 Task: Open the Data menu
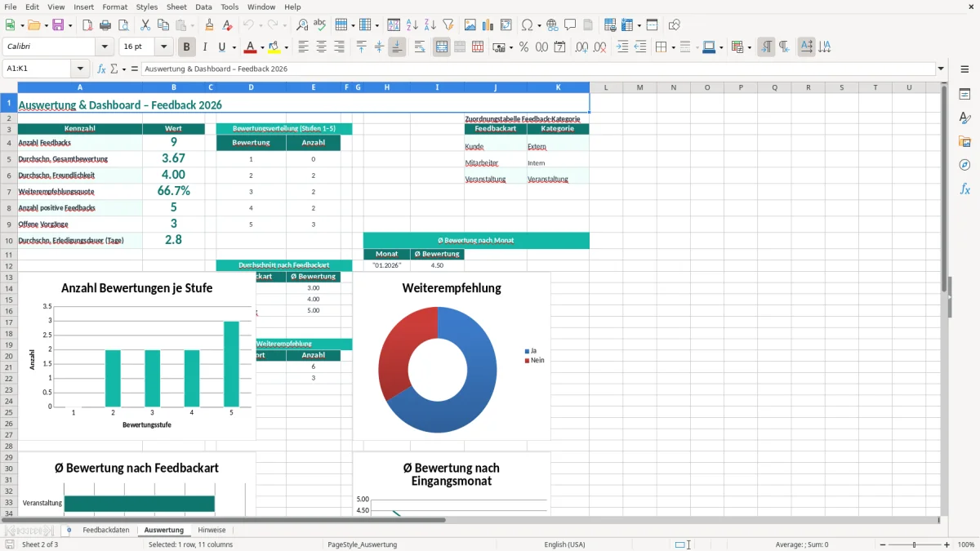click(x=203, y=7)
